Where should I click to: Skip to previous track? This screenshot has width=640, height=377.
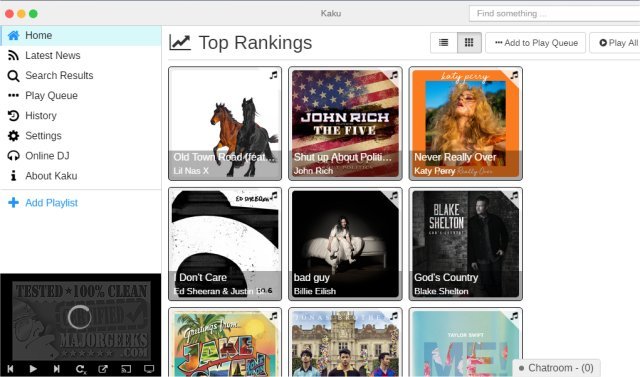(11, 369)
